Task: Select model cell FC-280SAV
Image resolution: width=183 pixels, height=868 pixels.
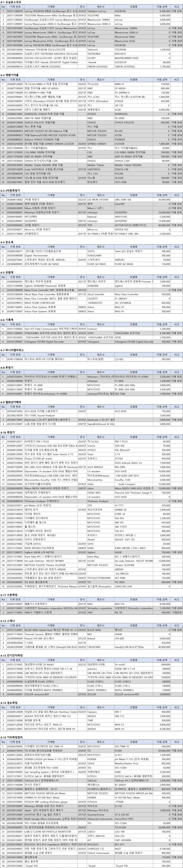Action: tap(133, 299)
